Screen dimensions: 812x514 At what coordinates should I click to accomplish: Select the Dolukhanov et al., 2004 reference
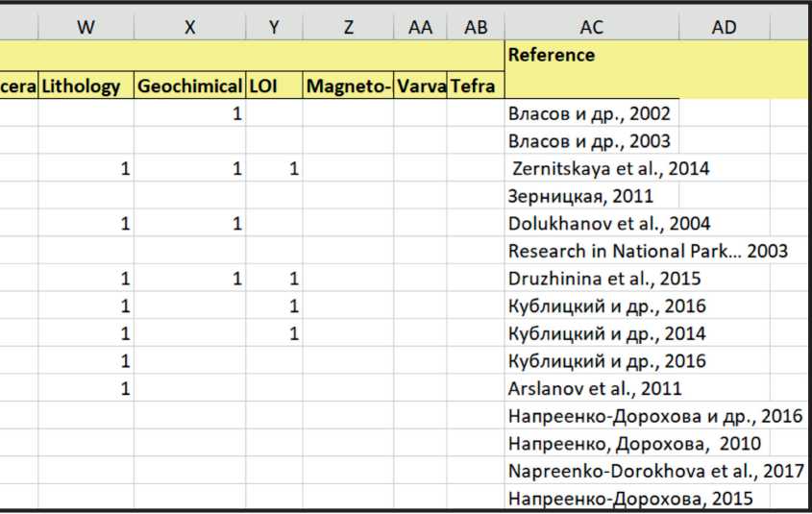[609, 224]
